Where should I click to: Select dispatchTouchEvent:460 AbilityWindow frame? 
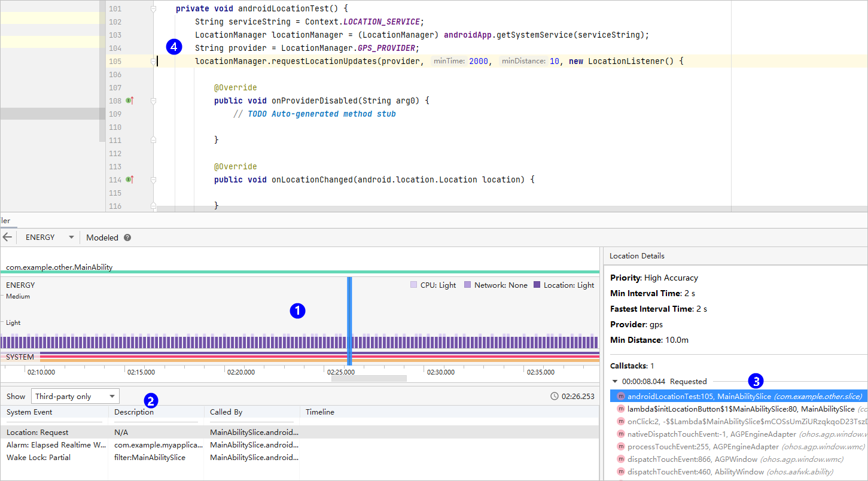click(739, 472)
